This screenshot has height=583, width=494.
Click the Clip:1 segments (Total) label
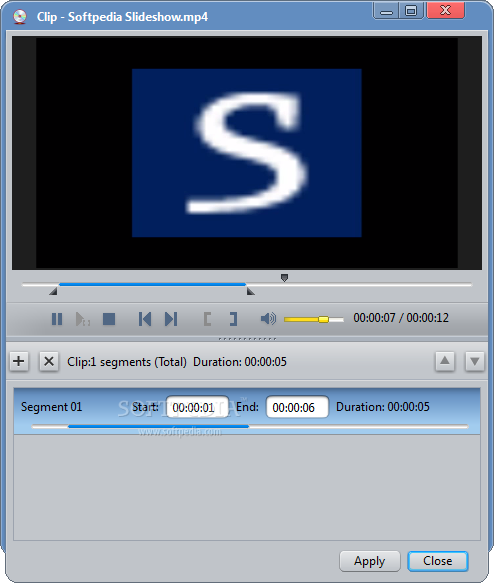[127, 362]
